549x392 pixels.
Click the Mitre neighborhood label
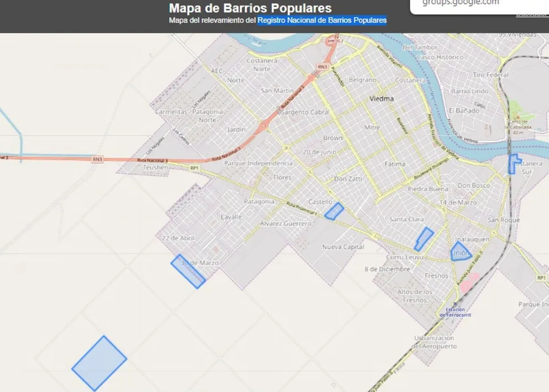click(x=372, y=127)
